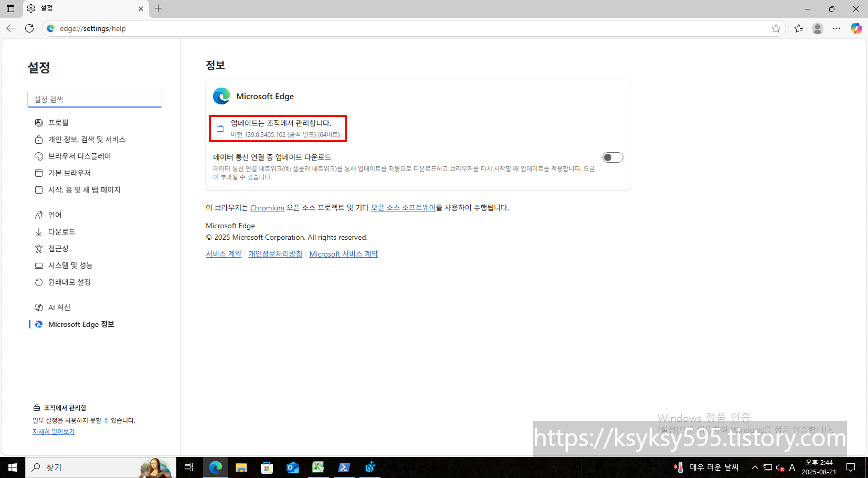Click Edge icon on taskbar
Viewport: 868px width, 478px height.
pos(216,467)
